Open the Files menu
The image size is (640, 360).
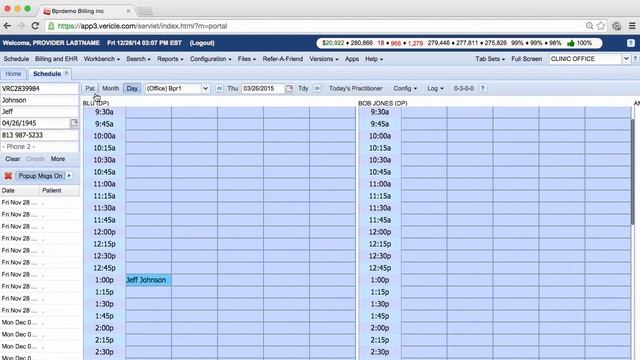[x=247, y=59]
